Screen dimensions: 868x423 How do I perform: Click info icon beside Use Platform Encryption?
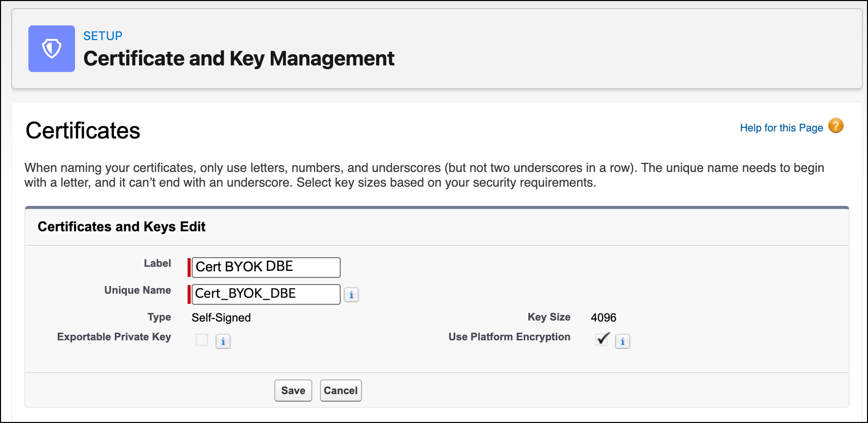(x=623, y=341)
